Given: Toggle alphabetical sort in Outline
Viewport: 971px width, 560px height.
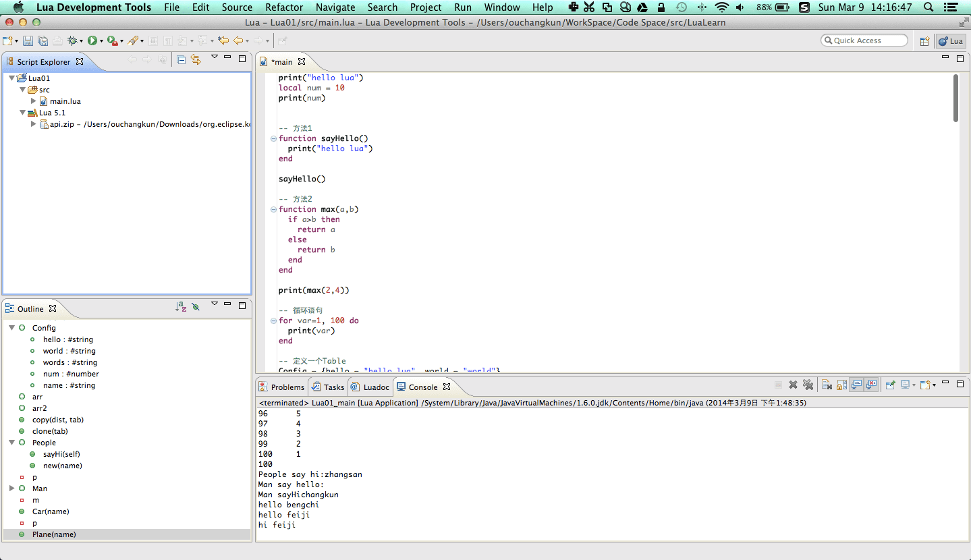Looking at the screenshot, I should 181,307.
